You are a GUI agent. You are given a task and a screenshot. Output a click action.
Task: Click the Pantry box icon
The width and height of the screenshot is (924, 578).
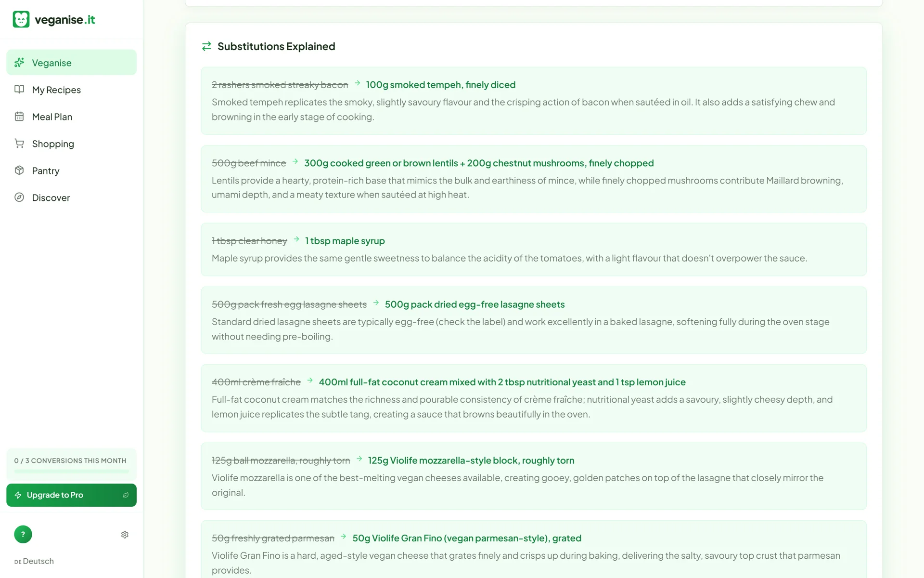click(19, 171)
